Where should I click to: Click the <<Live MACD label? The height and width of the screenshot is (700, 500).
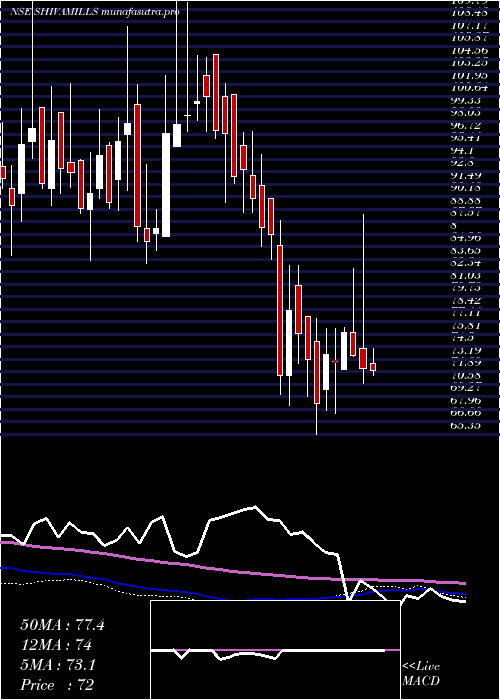[x=421, y=674]
